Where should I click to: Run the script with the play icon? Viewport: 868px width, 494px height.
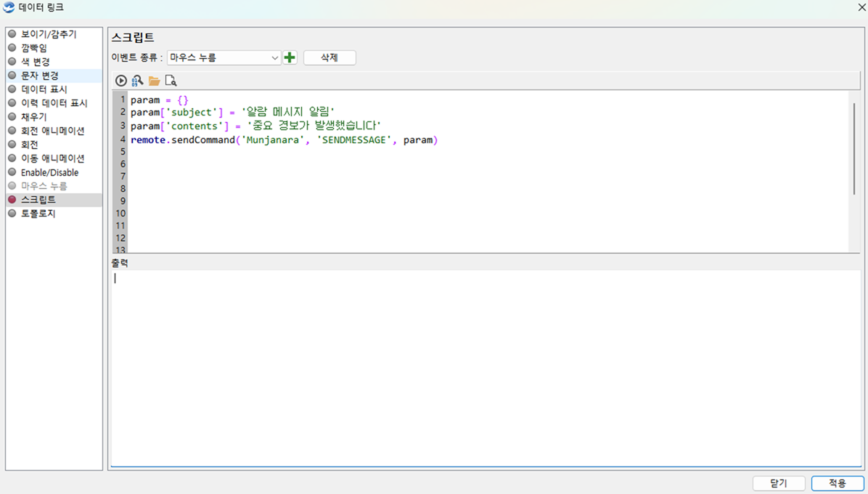(121, 81)
